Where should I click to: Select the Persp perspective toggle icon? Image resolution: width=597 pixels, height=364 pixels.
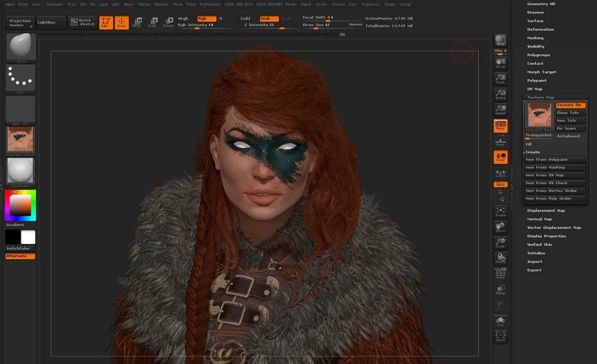pos(500,126)
